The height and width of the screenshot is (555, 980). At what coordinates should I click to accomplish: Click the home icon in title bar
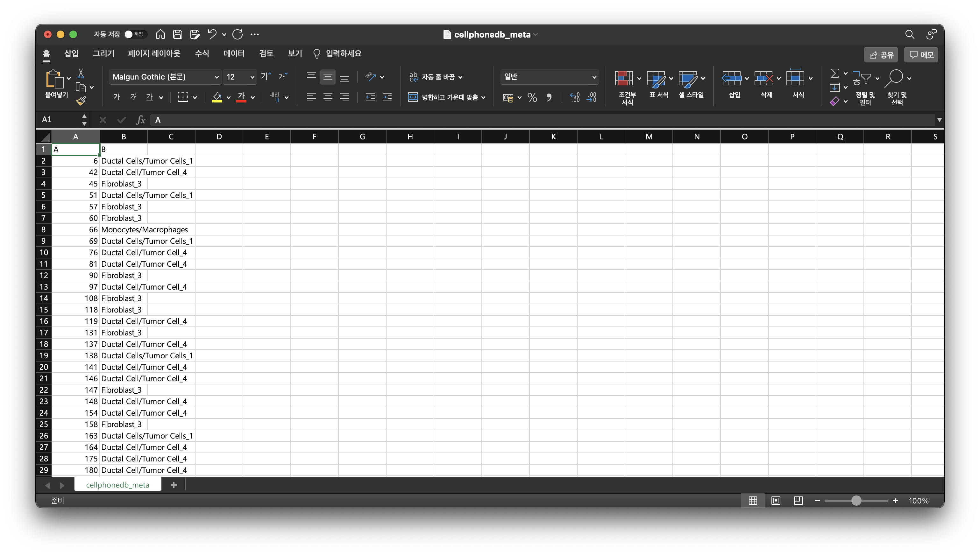(160, 34)
